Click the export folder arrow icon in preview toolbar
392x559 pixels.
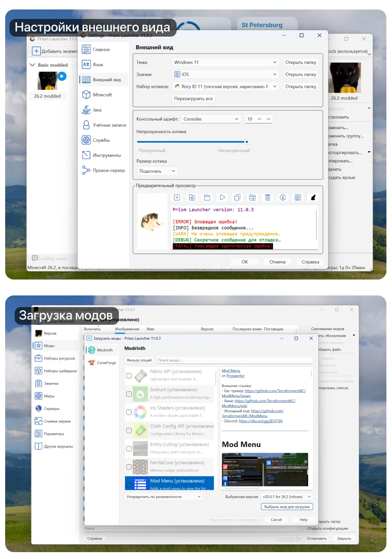[252, 197]
